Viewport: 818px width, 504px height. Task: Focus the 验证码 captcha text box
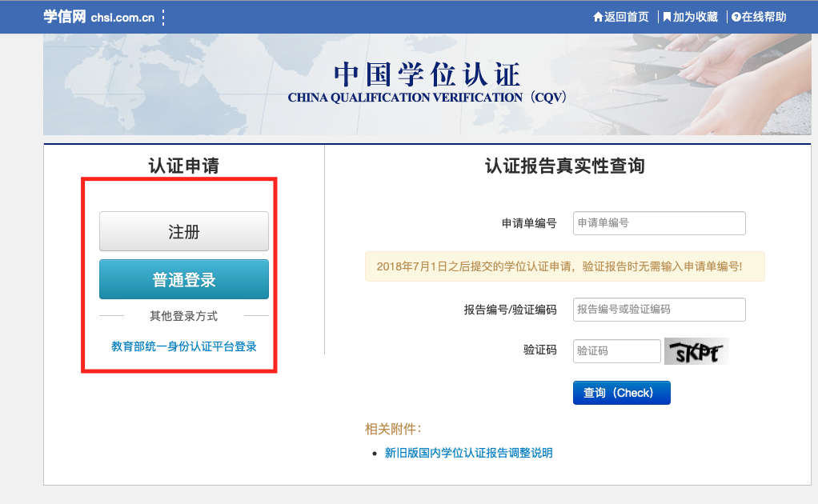(x=616, y=351)
